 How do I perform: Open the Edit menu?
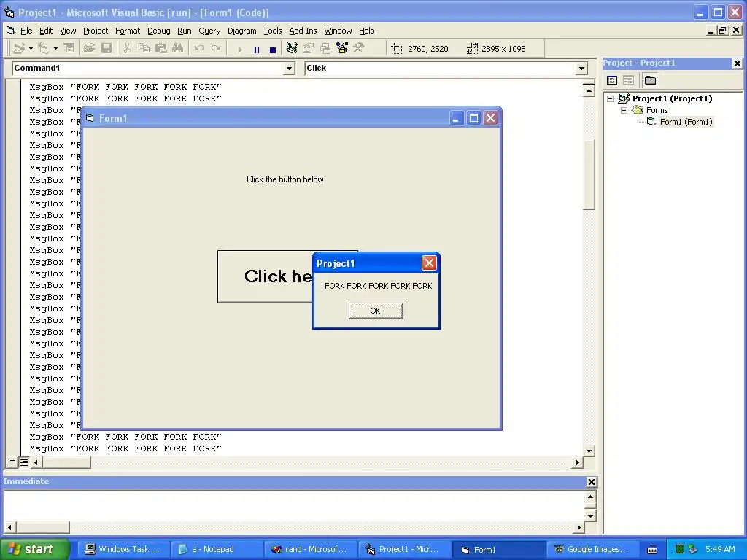[x=46, y=31]
